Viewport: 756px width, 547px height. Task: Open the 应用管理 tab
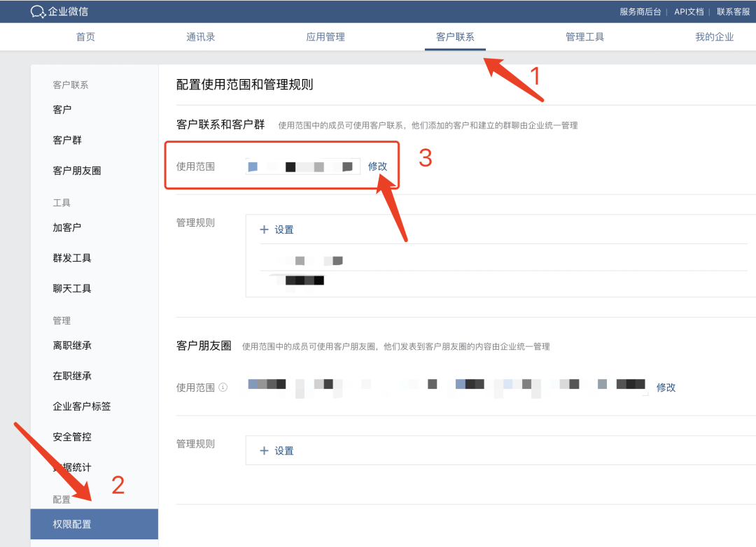coord(325,37)
